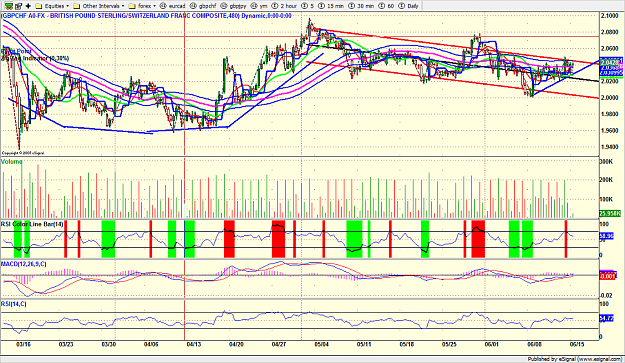
Task: Click the 04/27 date label
Action: (x=279, y=344)
